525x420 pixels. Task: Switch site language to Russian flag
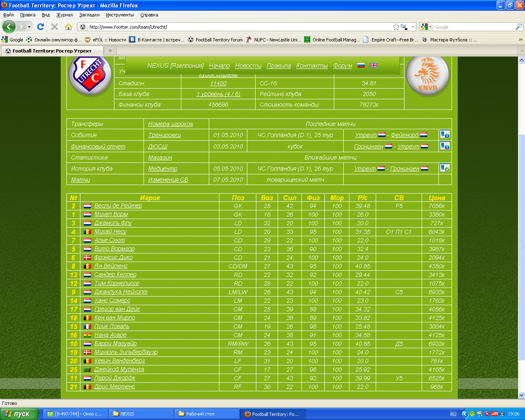coord(361,65)
